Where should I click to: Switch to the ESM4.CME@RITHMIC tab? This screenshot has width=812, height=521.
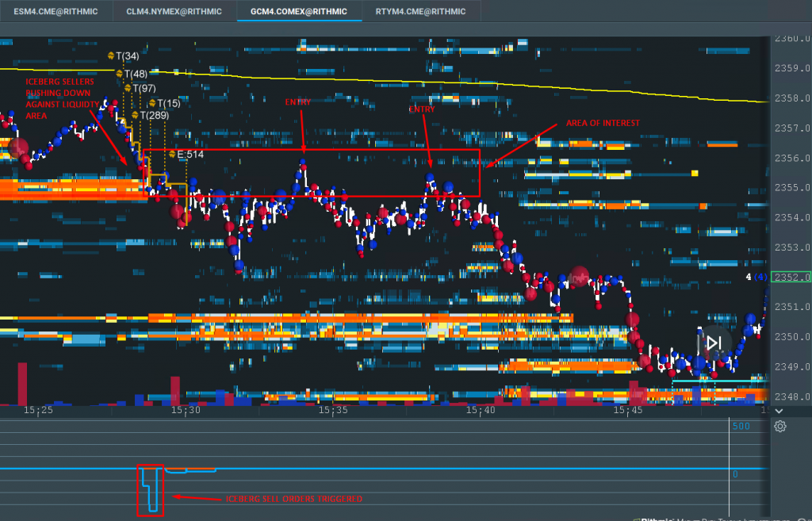pyautogui.click(x=55, y=11)
